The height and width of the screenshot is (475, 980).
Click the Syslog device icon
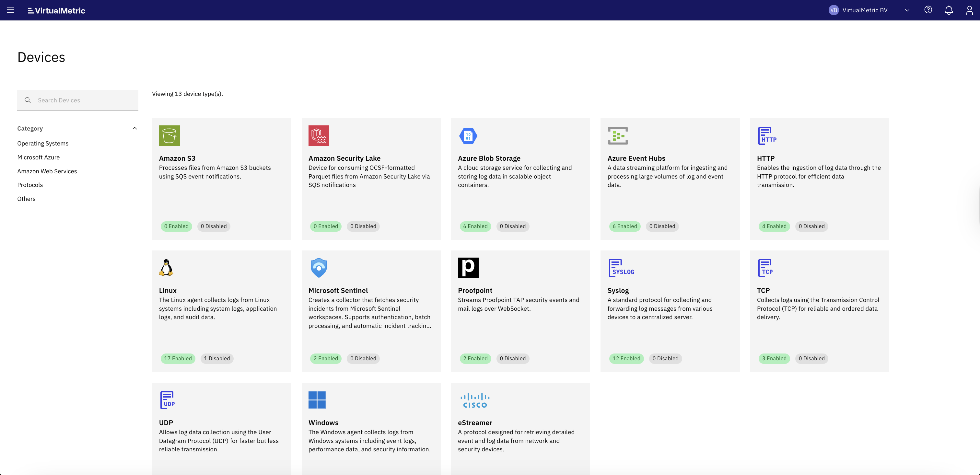(x=621, y=267)
